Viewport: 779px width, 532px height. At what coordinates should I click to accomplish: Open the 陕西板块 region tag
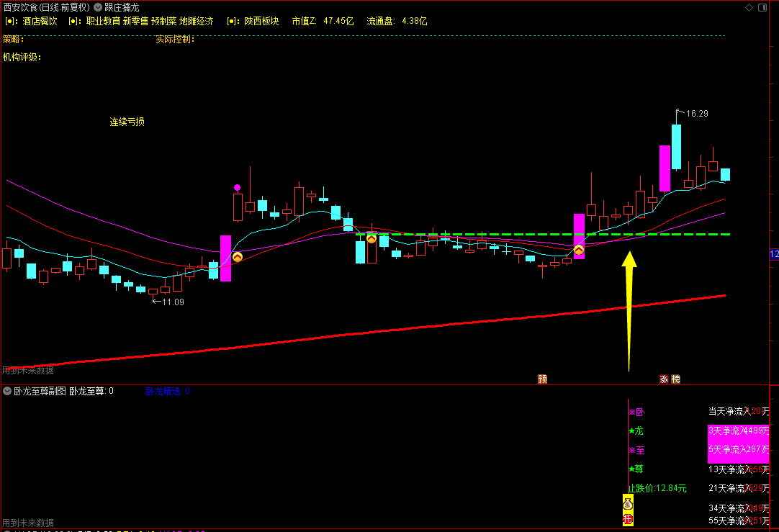(x=261, y=22)
